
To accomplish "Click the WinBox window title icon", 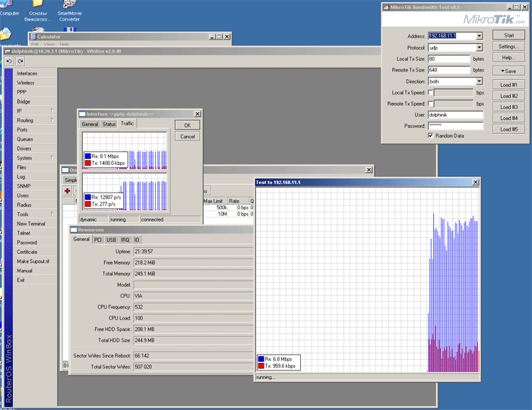I will pos(8,51).
